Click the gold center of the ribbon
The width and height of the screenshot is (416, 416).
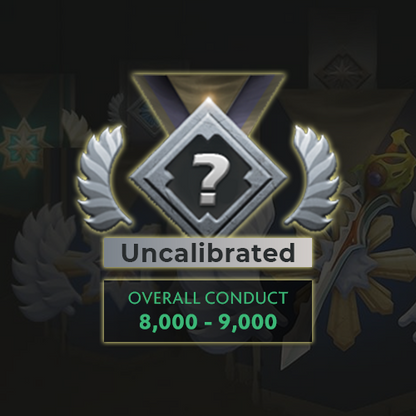(x=208, y=86)
